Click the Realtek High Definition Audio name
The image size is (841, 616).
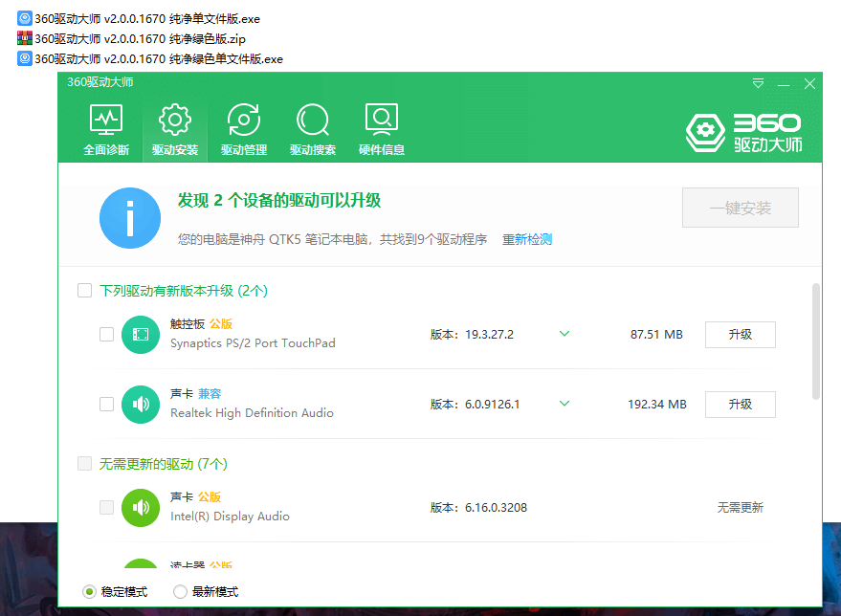pyautogui.click(x=252, y=413)
